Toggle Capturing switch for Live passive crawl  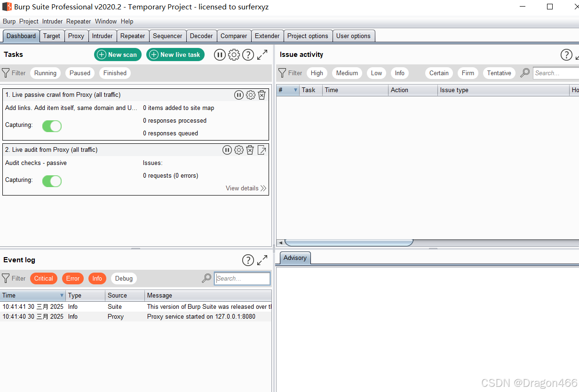[52, 126]
